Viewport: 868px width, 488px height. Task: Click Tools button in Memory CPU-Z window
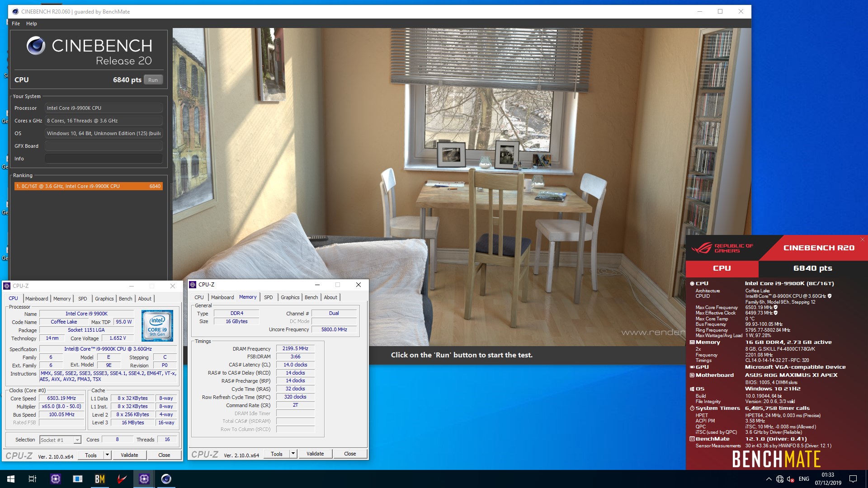[277, 454]
